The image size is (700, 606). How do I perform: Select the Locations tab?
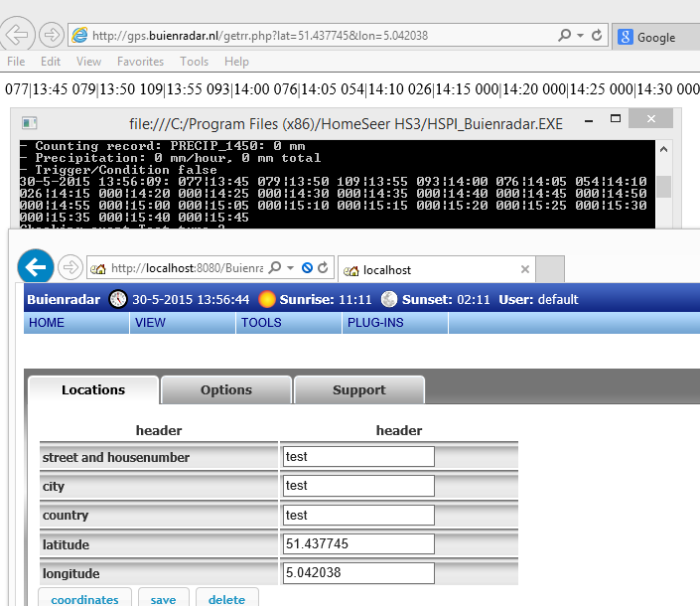(93, 390)
